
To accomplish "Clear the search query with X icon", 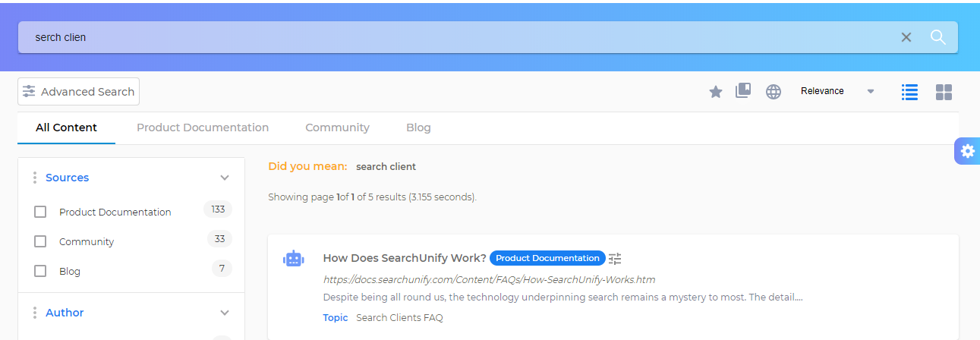I will click(x=906, y=37).
